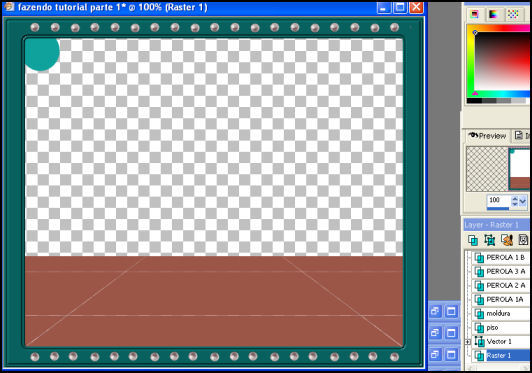Click the title text 'fazendo tutorial parte 1*'
532x373 pixels.
click(72, 7)
